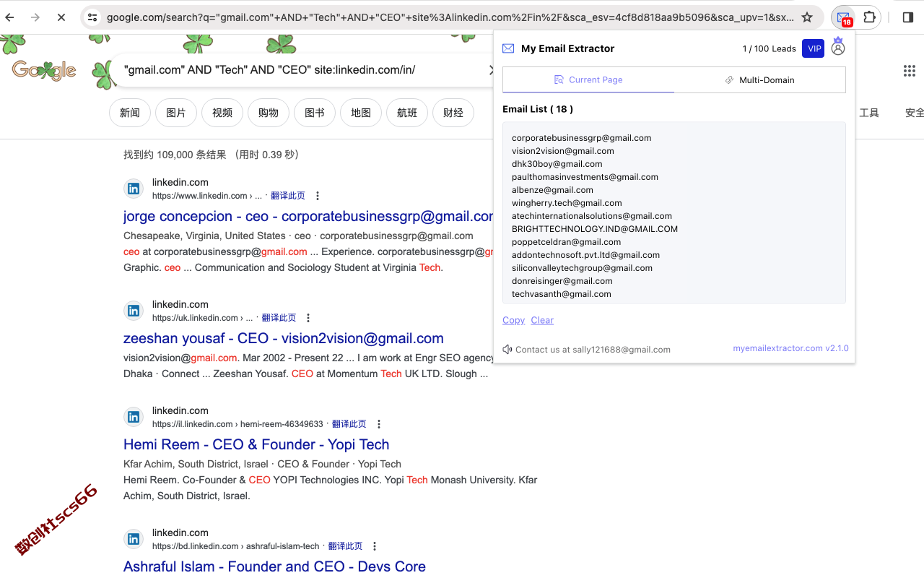Select corporatebusinessgrp@gmail.com in email list

[x=581, y=138]
